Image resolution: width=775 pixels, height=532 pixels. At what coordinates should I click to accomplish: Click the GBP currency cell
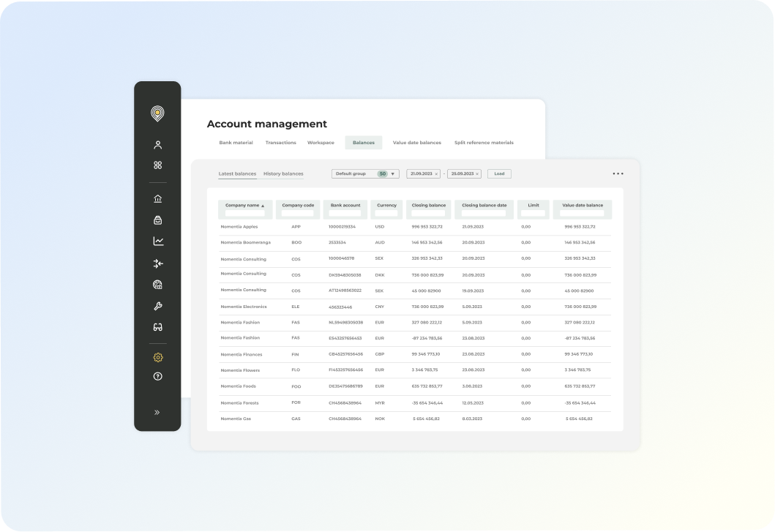380,354
